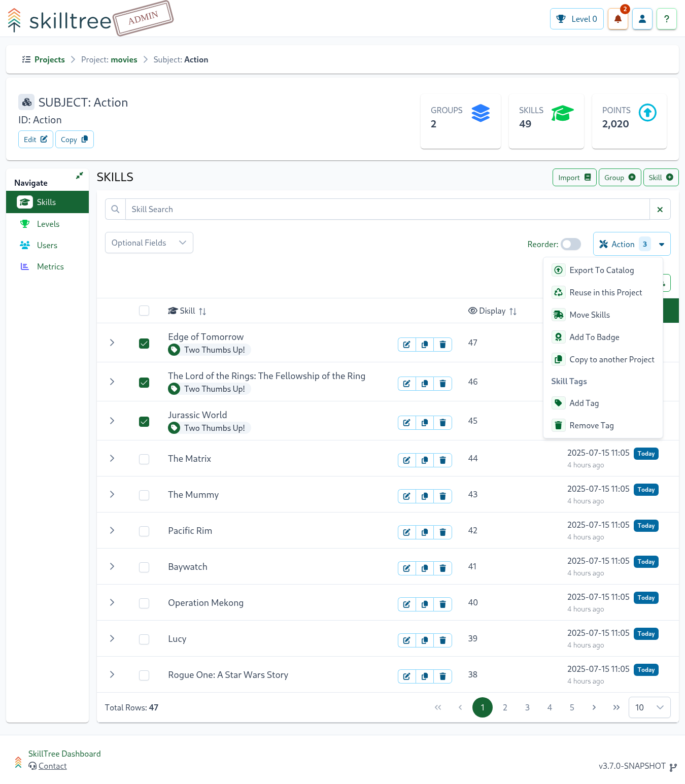Check the Baywatch checkbox

[144, 567]
